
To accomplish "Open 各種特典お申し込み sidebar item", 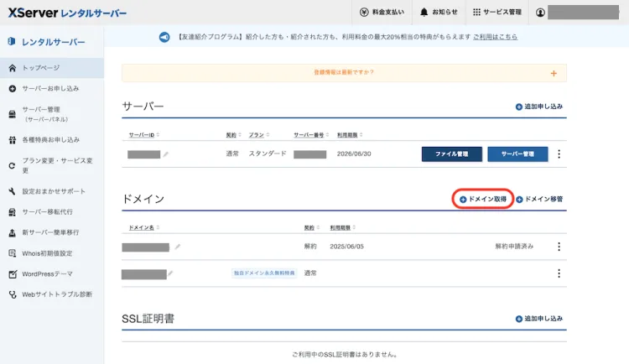I will pyautogui.click(x=52, y=140).
